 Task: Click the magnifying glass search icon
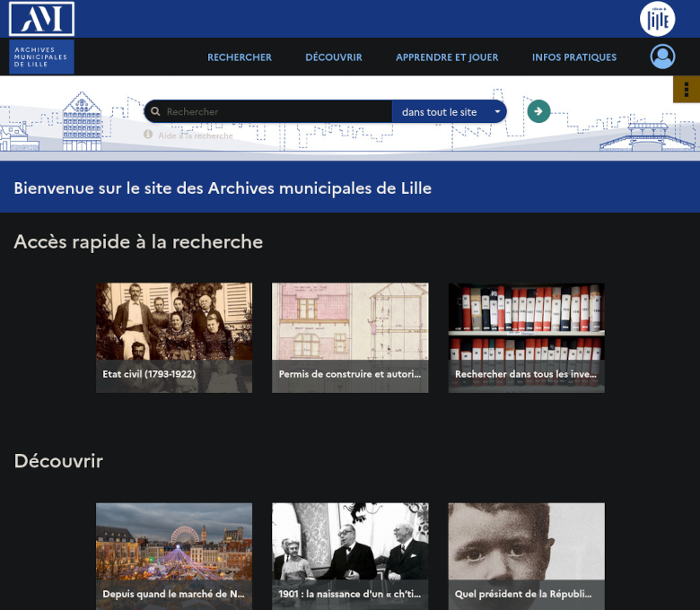click(x=155, y=112)
